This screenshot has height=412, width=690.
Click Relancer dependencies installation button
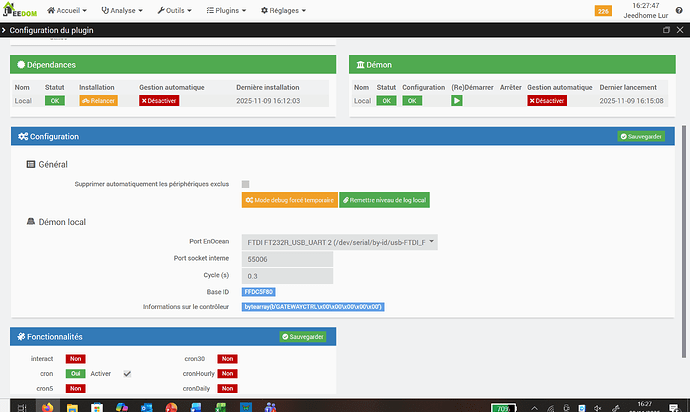pyautogui.click(x=99, y=101)
